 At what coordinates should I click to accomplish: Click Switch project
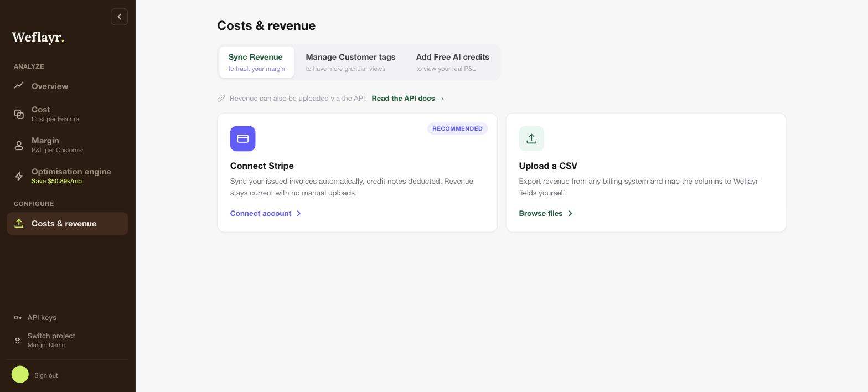click(x=51, y=336)
